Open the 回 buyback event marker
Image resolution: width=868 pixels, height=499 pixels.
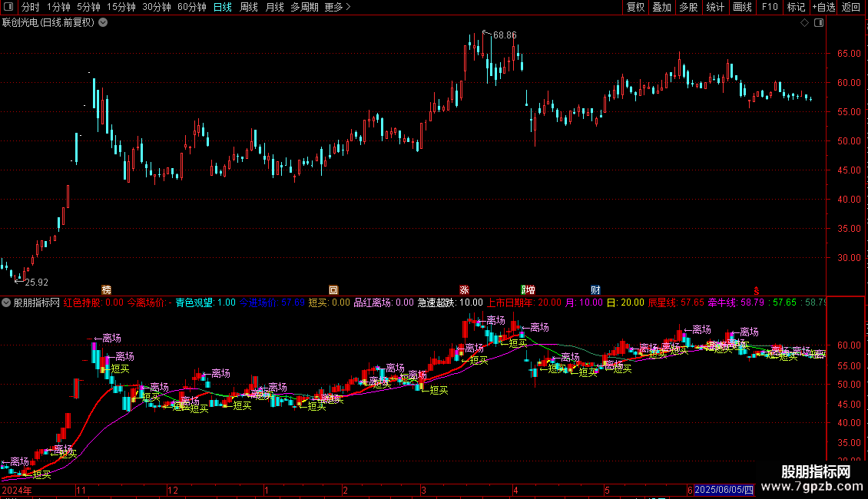pos(333,290)
